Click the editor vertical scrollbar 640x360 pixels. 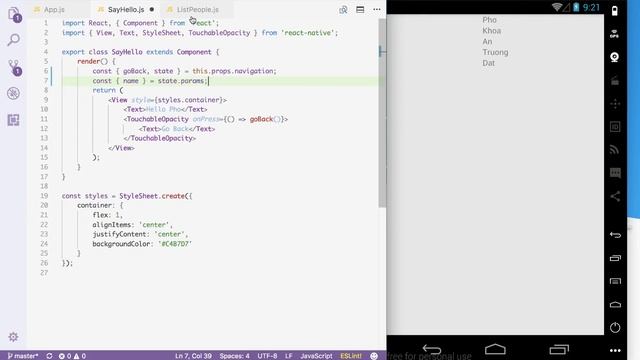(382, 113)
